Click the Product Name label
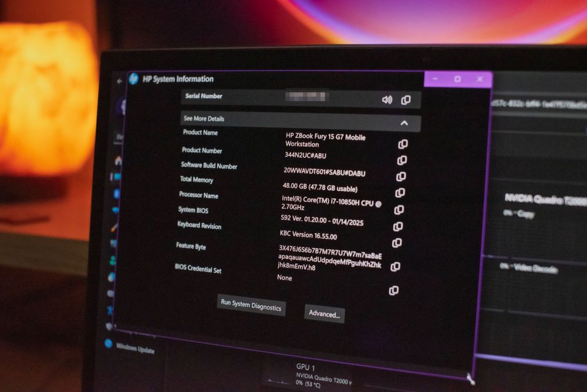Screen dimensions: 587x392 coord(200,133)
